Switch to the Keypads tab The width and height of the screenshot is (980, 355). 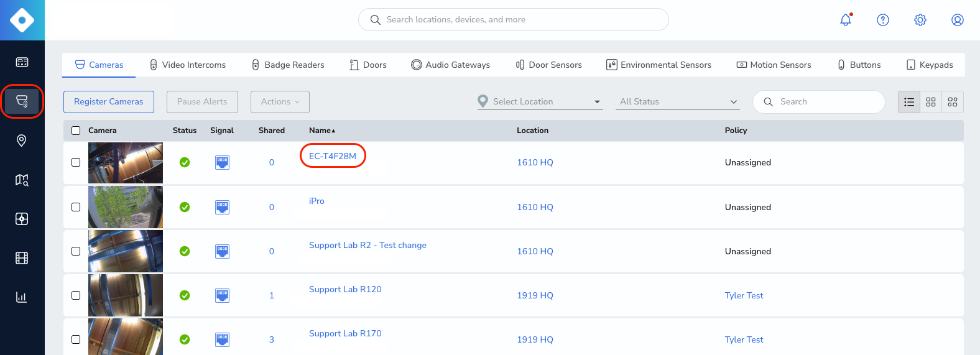pyautogui.click(x=930, y=65)
